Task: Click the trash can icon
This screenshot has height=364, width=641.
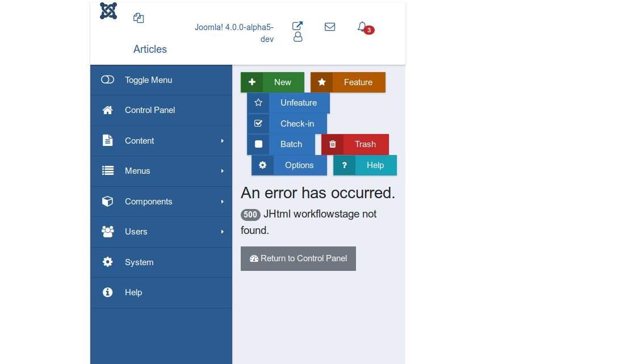Action: point(333,144)
